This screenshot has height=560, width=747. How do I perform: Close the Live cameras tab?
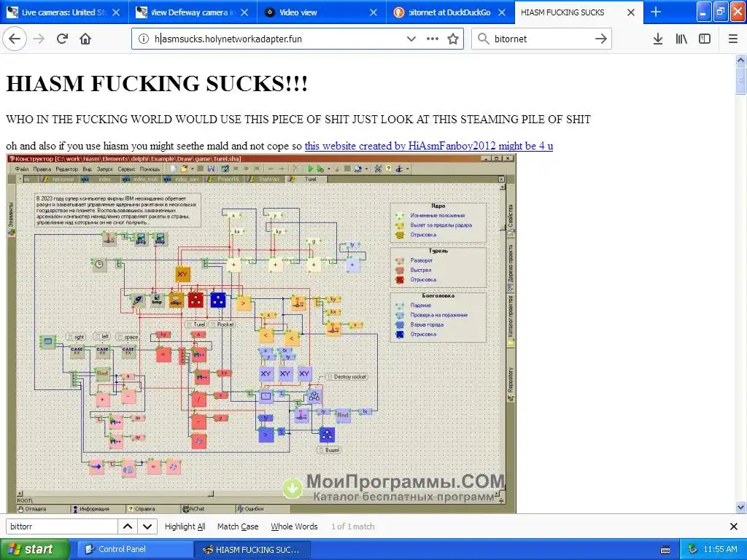pyautogui.click(x=116, y=12)
